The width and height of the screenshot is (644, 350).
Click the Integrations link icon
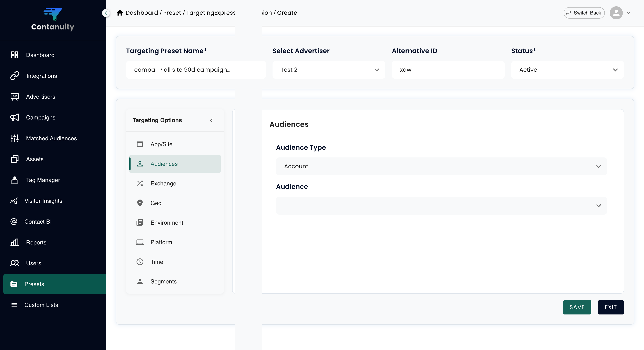14,76
